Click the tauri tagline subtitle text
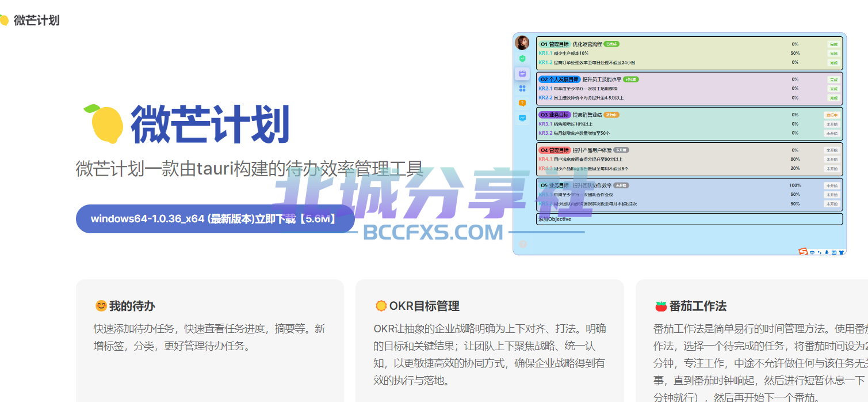Screen dimensions: 868x402 point(250,169)
